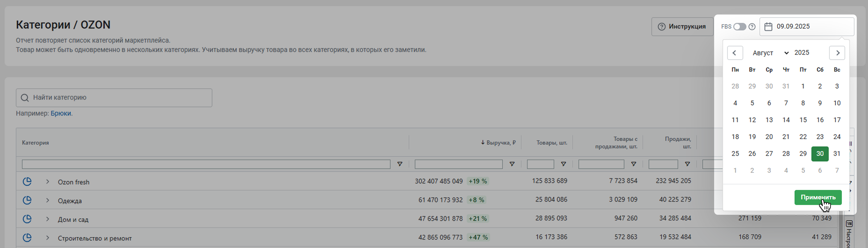Expand the Ozon fresh category row
The image size is (868, 248).
pos(47,182)
